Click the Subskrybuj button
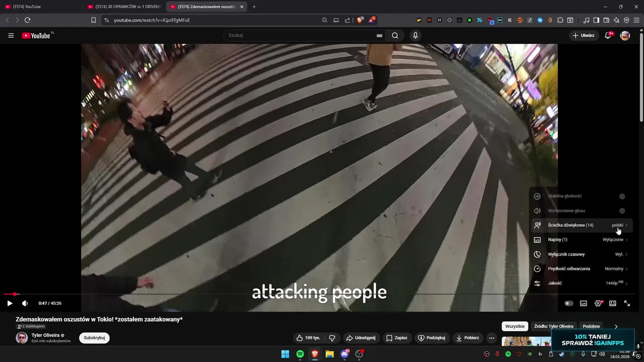644x362 pixels. point(94,338)
